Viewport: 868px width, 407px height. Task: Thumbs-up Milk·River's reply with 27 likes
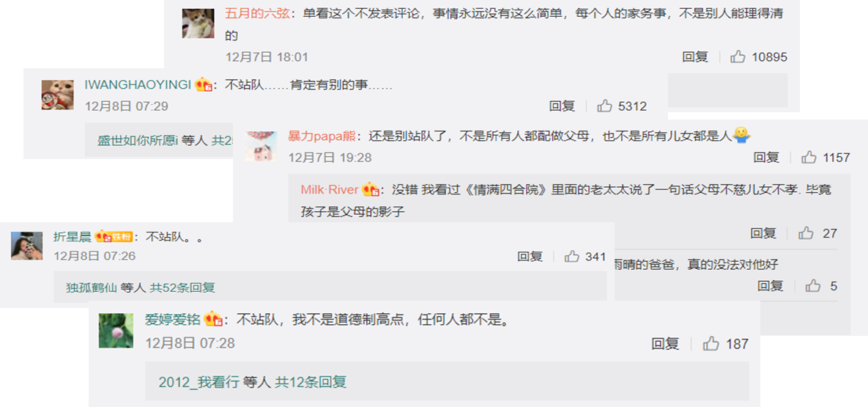806,233
